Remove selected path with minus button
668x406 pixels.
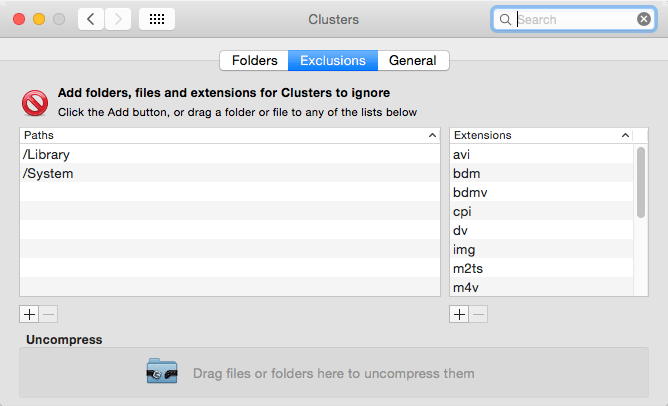(x=49, y=314)
